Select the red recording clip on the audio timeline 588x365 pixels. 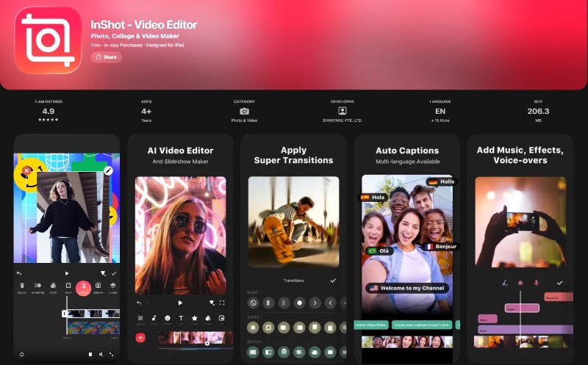point(559,297)
